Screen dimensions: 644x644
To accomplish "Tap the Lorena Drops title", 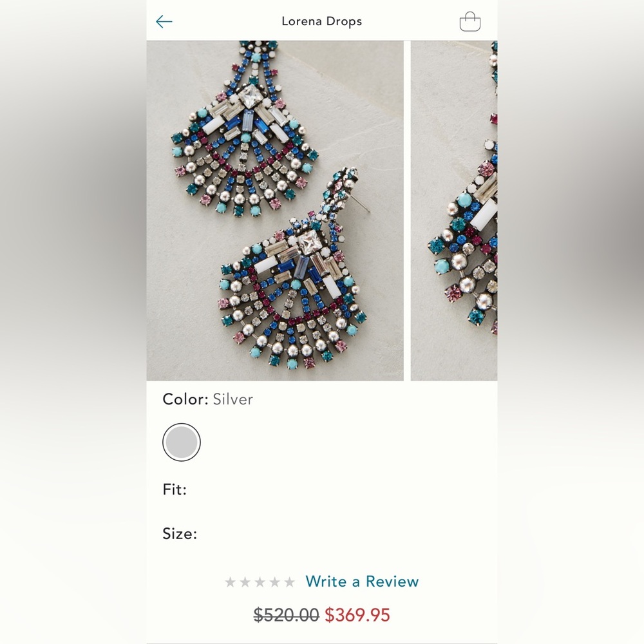I will pyautogui.click(x=321, y=21).
